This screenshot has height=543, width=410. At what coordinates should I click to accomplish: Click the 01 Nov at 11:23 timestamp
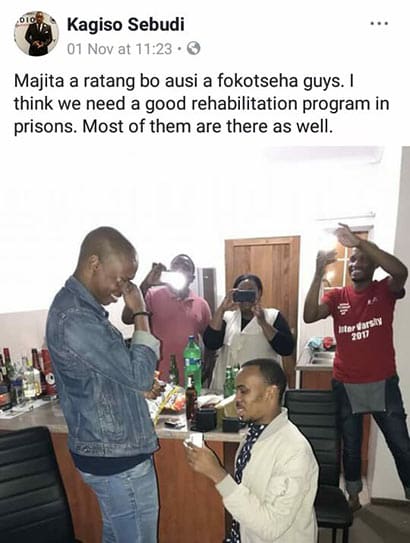[x=119, y=49]
